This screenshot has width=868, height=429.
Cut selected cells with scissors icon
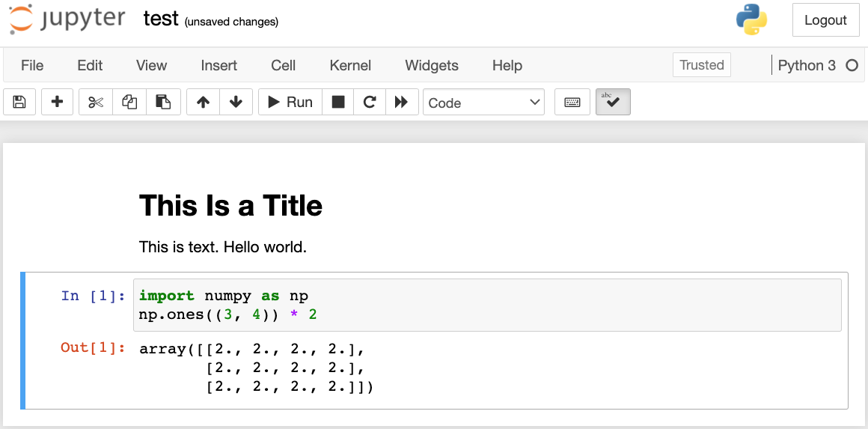(96, 103)
